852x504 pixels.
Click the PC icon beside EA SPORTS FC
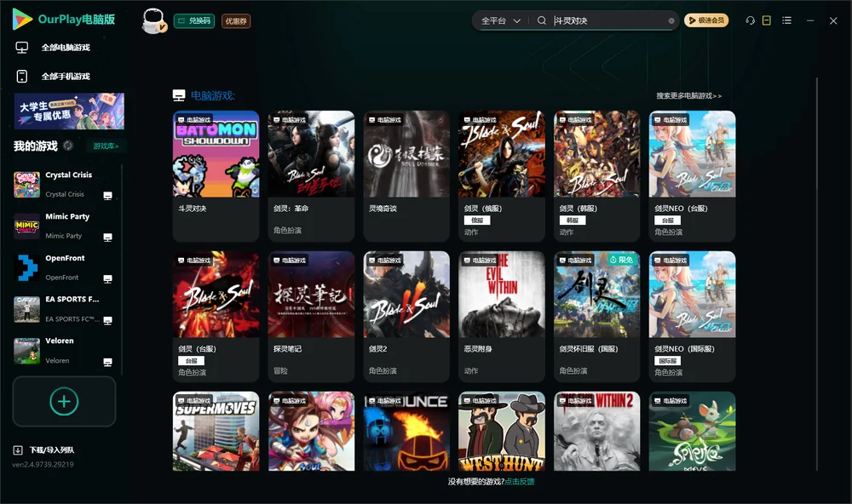point(107,320)
